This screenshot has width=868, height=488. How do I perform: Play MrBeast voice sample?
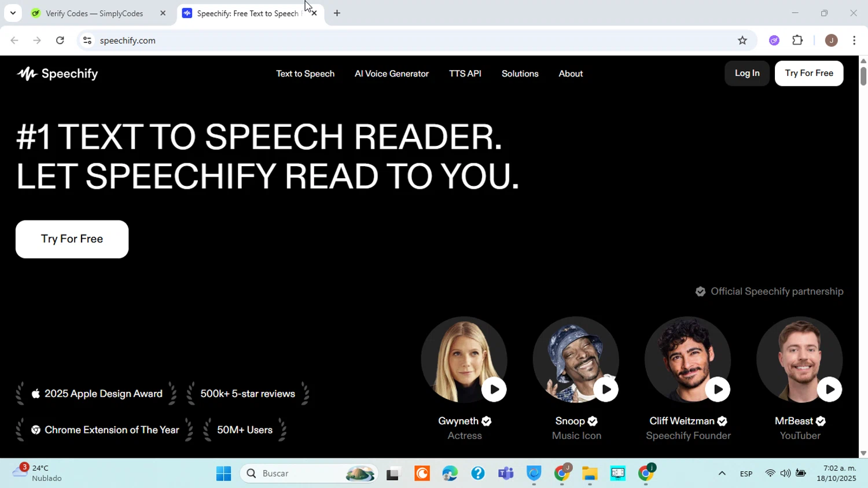point(829,390)
